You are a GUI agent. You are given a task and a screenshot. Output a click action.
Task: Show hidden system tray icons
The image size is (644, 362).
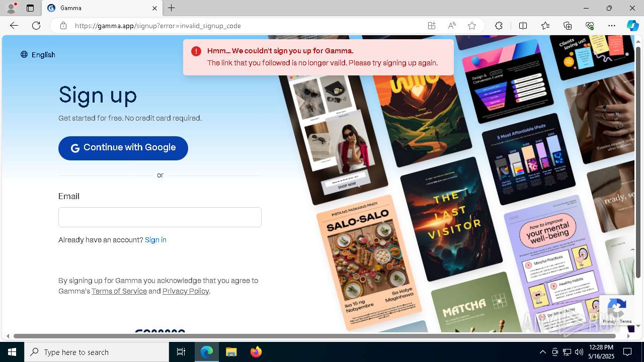[542, 352]
